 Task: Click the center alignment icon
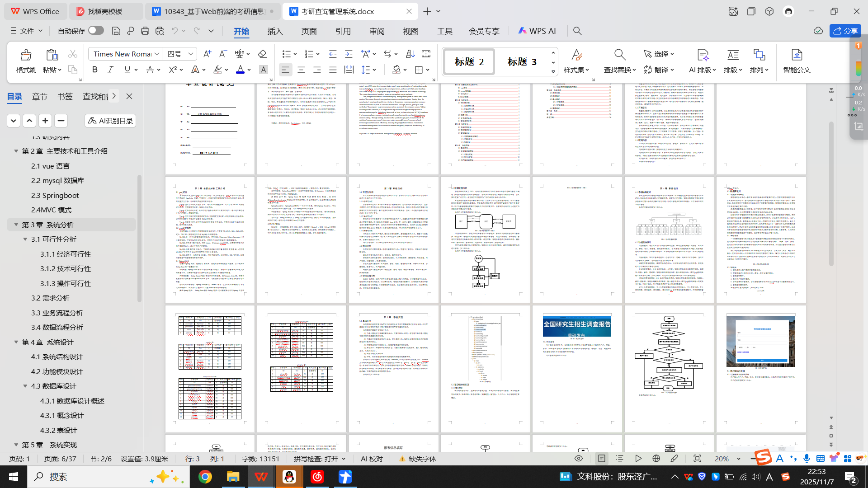301,70
